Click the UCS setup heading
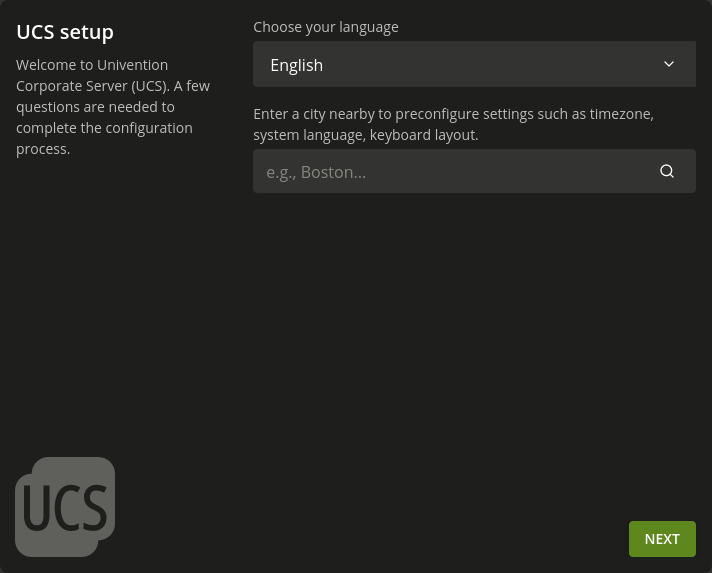Image resolution: width=712 pixels, height=573 pixels. click(x=65, y=32)
